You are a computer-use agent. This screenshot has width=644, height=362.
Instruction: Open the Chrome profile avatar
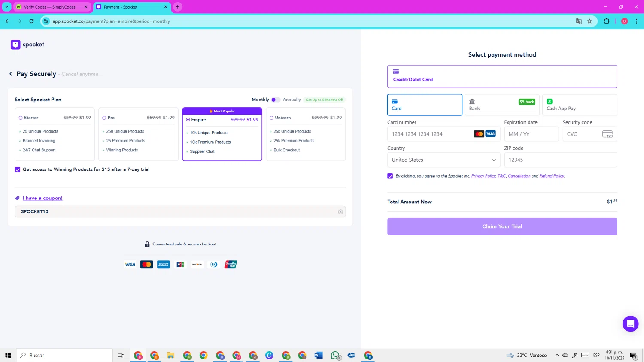[x=625, y=21]
